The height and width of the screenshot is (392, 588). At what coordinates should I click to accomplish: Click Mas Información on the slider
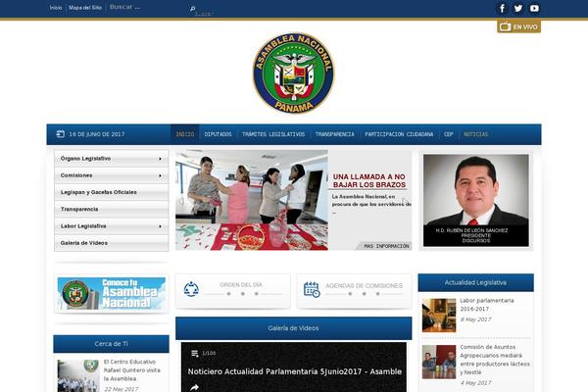coord(385,245)
